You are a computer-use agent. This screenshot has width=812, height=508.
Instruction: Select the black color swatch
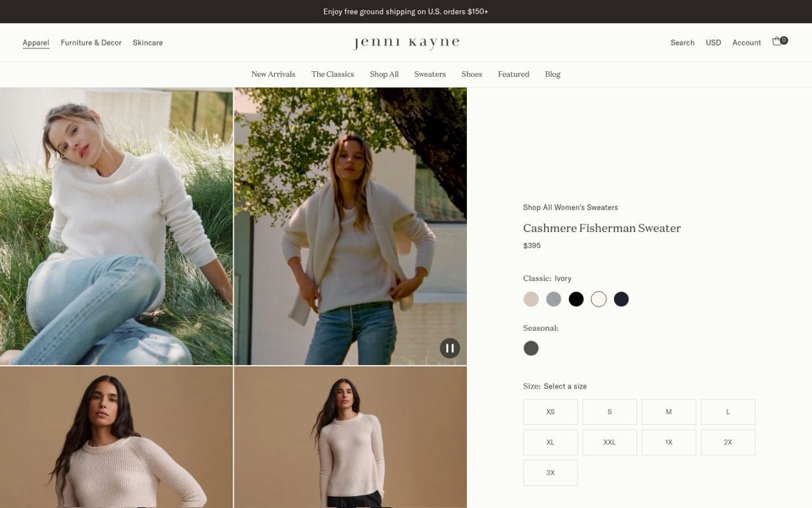tap(576, 299)
